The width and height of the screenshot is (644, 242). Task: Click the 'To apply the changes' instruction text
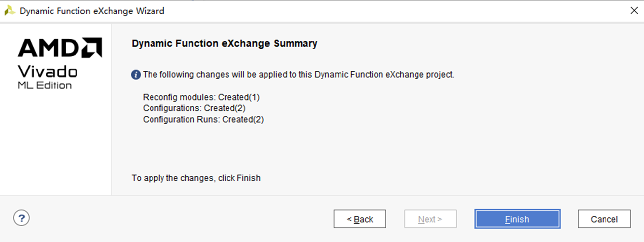[x=196, y=178]
